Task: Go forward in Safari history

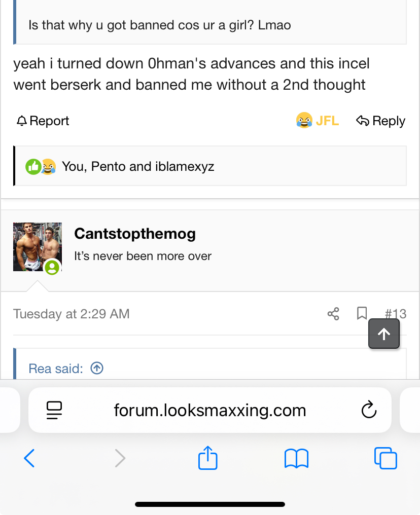Action: pos(120,458)
